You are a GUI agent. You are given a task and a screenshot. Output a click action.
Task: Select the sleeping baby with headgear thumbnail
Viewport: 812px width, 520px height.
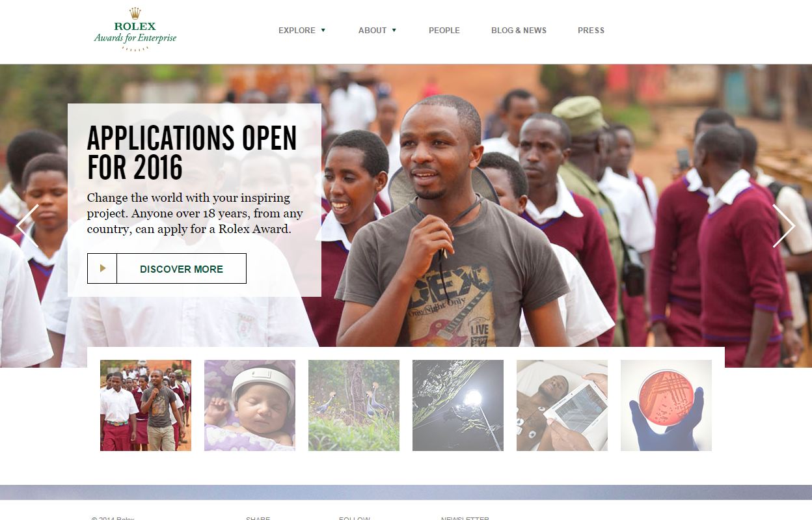(x=250, y=405)
